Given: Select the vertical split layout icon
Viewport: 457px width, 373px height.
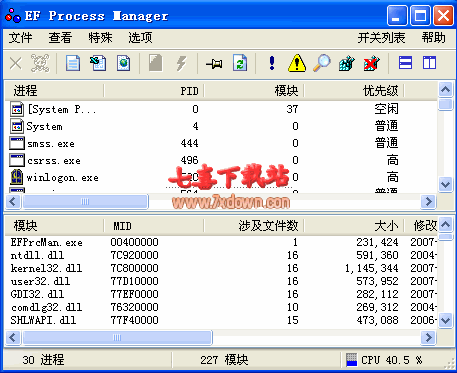Looking at the screenshot, I should (430, 63).
